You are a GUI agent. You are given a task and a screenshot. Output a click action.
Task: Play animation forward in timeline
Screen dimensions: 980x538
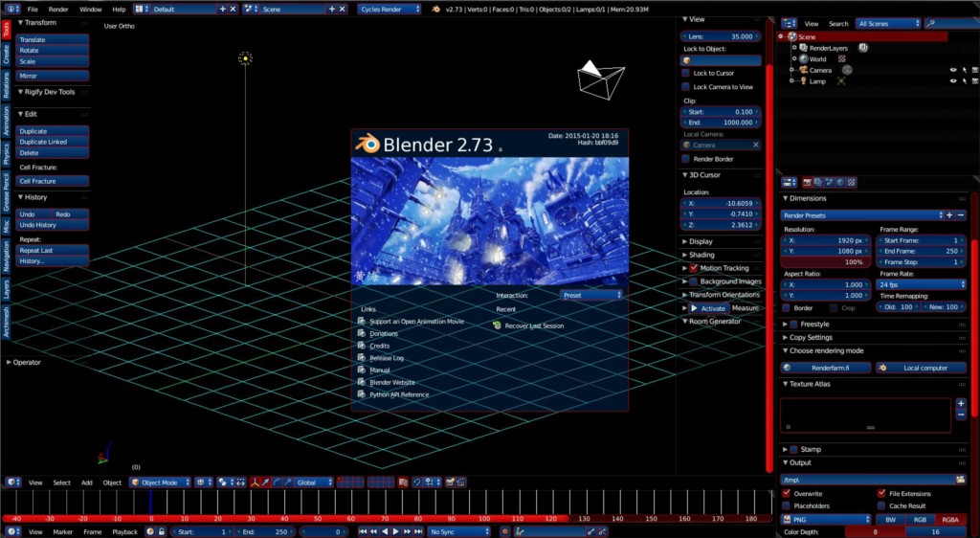point(395,531)
